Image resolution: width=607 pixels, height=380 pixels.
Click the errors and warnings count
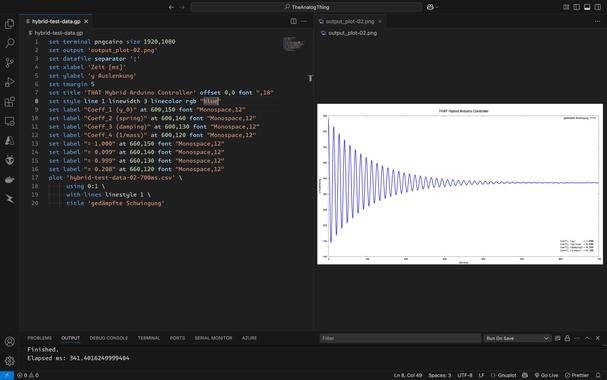point(28,375)
